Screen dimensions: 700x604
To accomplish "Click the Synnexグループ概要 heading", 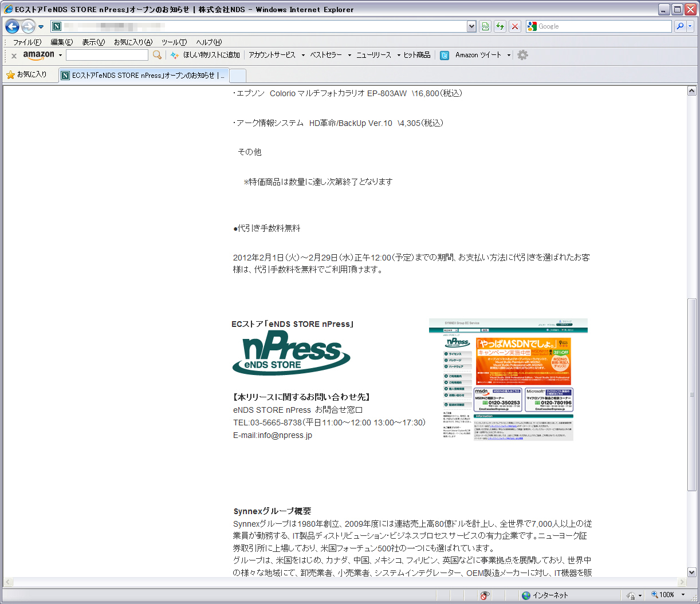I will (272, 511).
